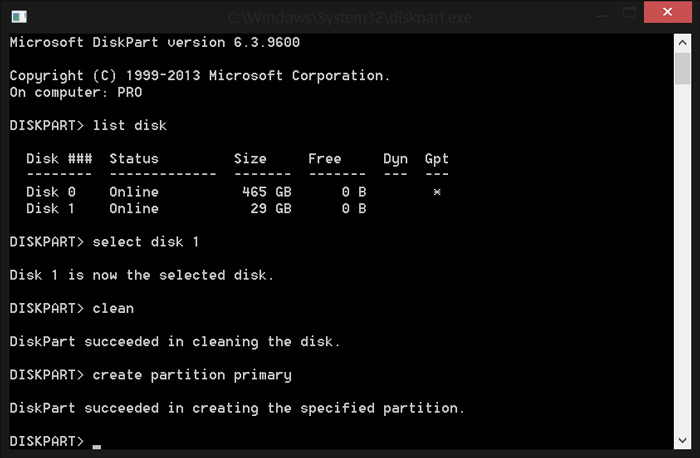
Task: Click the Disk 1 row in the table
Action: [200, 209]
